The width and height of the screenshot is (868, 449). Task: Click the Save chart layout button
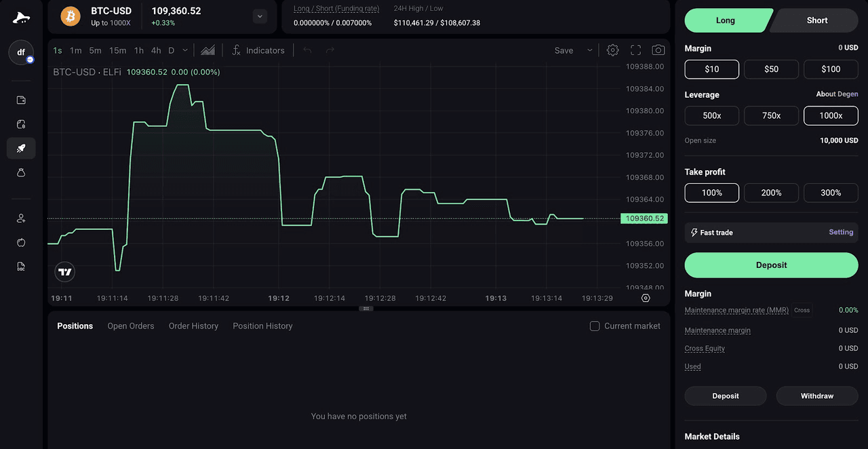(564, 50)
